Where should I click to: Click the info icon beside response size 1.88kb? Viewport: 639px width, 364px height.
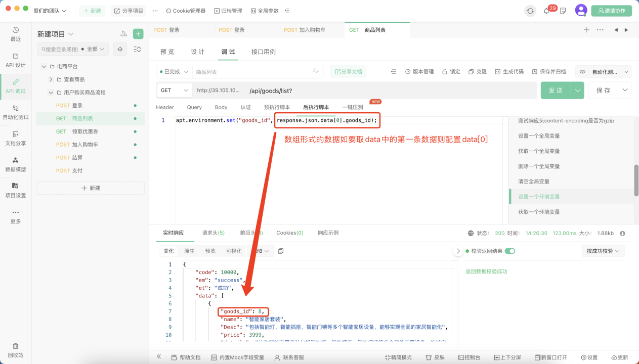click(622, 233)
